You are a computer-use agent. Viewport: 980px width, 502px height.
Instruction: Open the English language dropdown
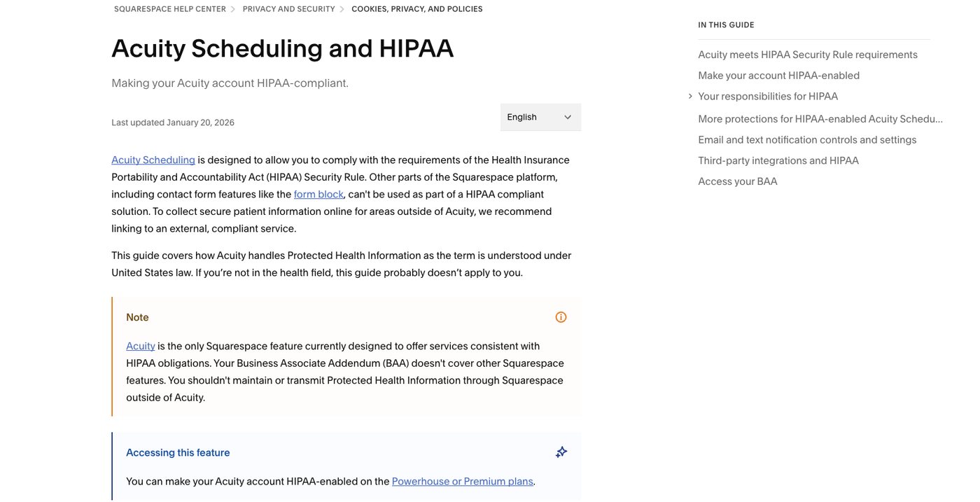pos(540,117)
